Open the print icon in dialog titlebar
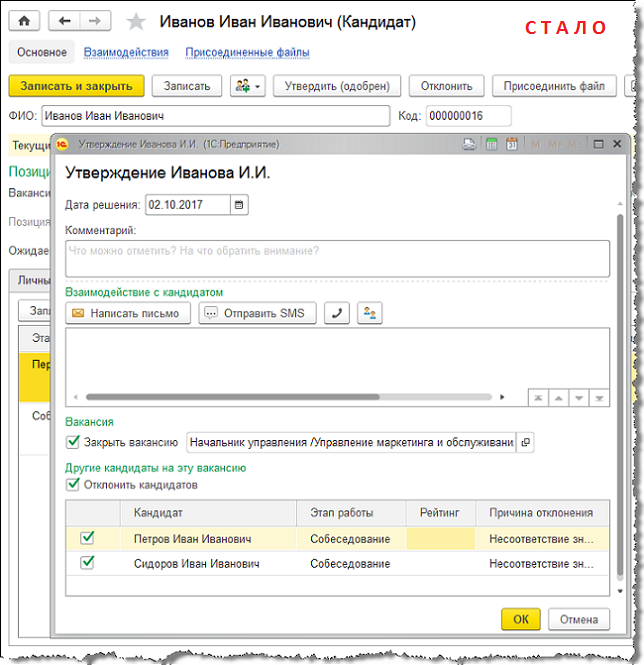 coord(469,145)
